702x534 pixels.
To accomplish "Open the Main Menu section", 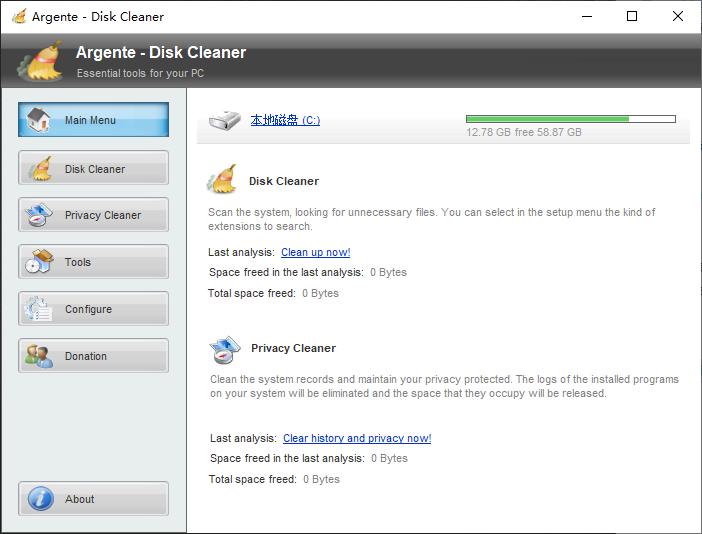I will pos(94,120).
